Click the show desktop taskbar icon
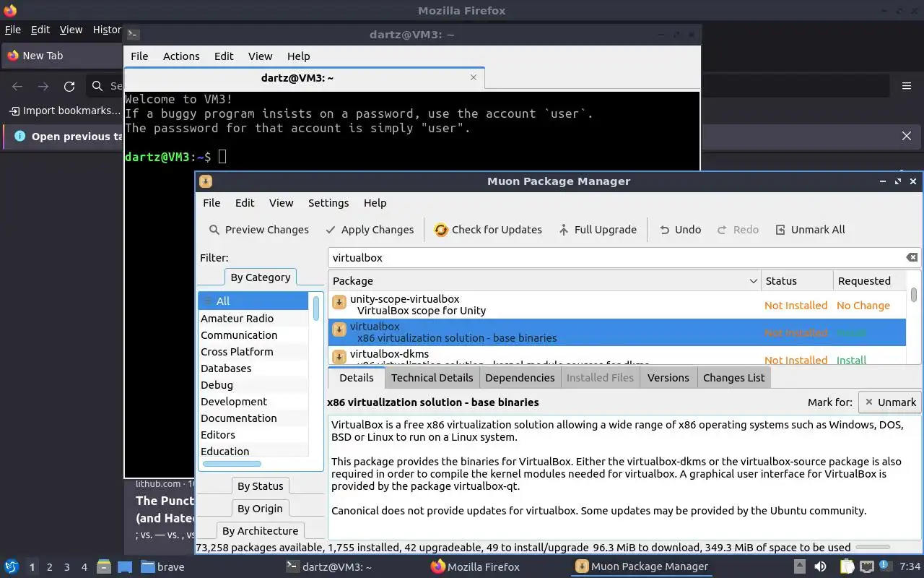The image size is (924, 578). tap(124, 567)
